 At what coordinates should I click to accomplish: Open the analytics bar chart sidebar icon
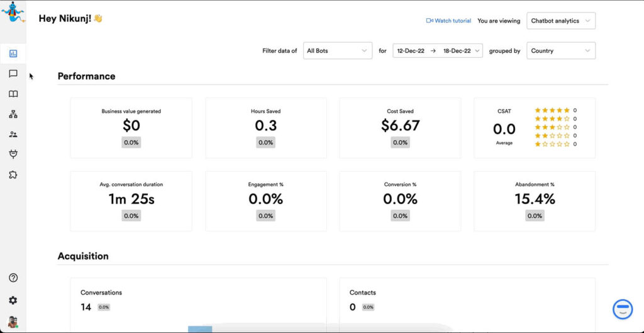[x=13, y=53]
